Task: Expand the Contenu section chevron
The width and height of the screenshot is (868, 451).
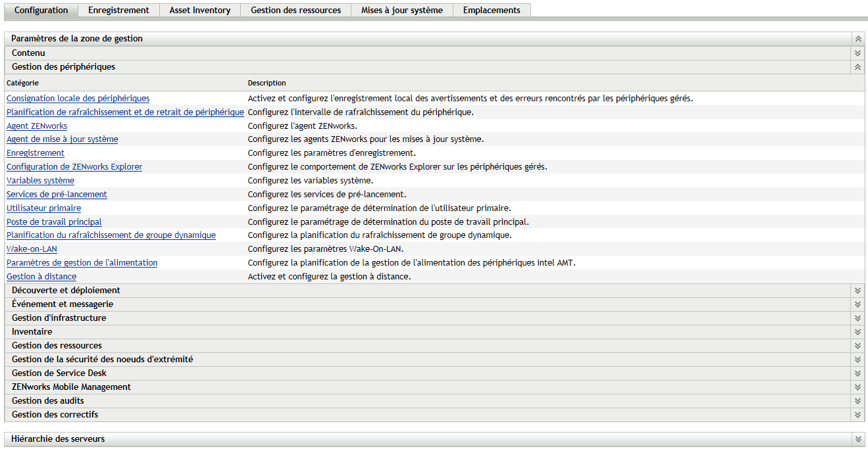Action: [858, 53]
